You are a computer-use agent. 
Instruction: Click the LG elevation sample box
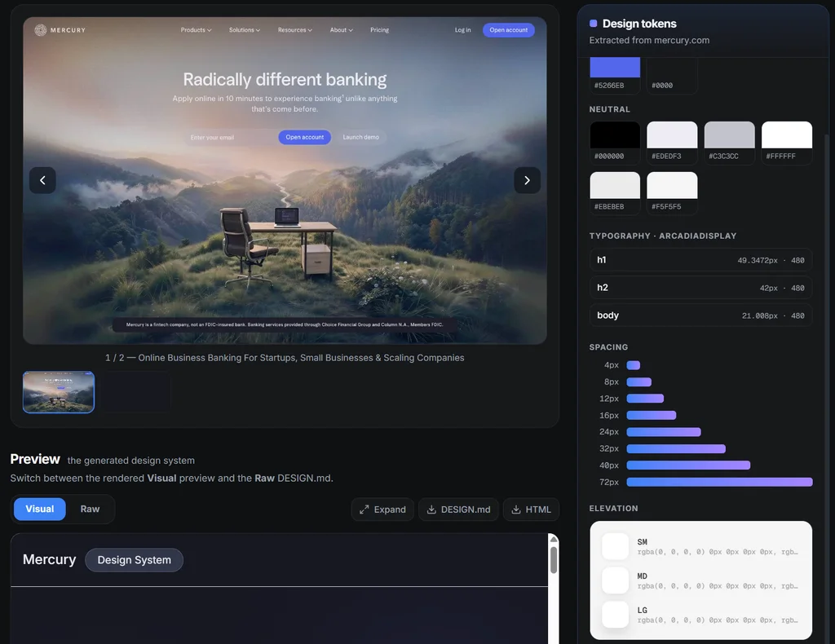click(615, 615)
